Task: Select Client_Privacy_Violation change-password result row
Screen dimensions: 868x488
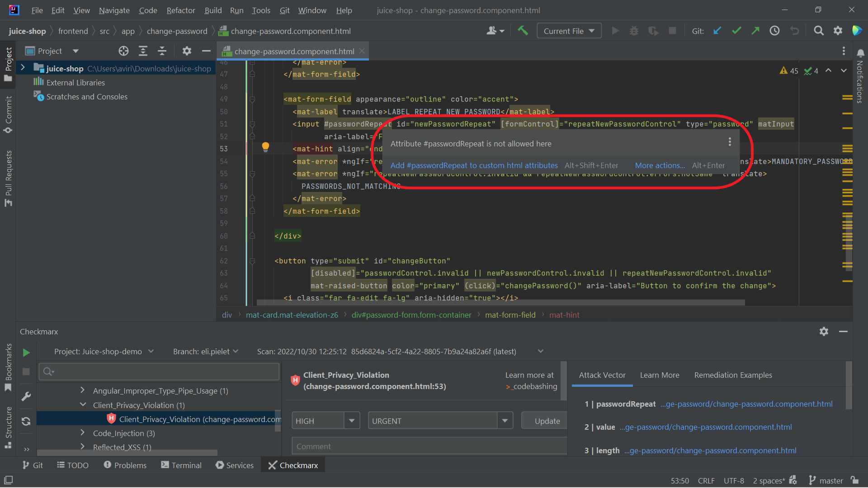Action: (158, 419)
